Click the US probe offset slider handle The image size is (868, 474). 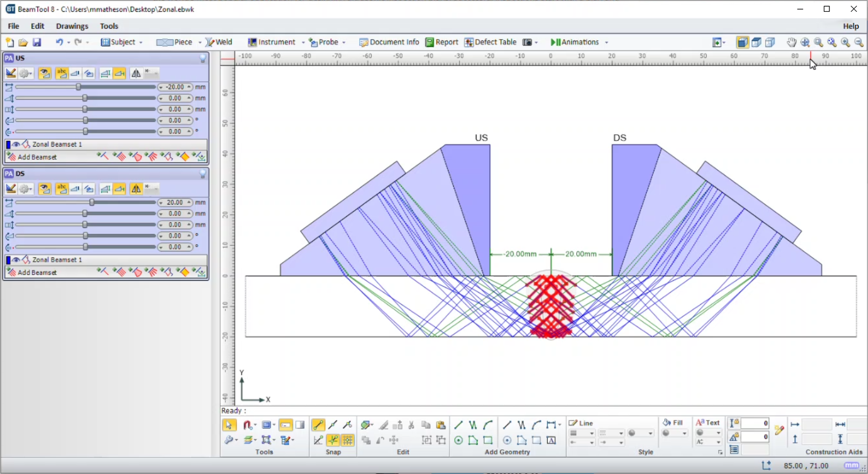point(79,87)
